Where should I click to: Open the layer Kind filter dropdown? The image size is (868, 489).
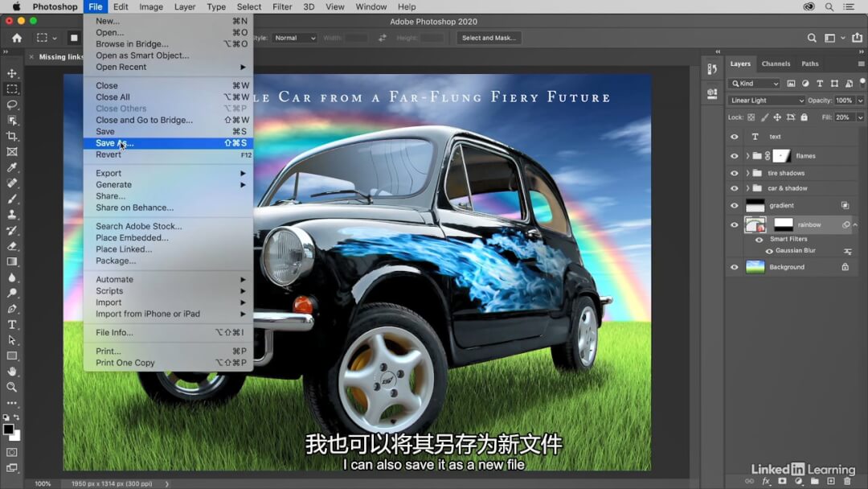coord(754,84)
